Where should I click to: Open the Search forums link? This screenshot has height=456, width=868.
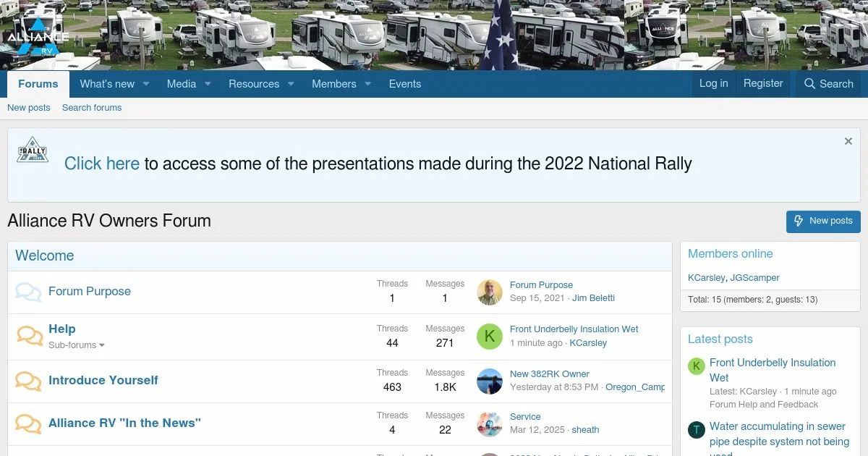click(x=92, y=108)
